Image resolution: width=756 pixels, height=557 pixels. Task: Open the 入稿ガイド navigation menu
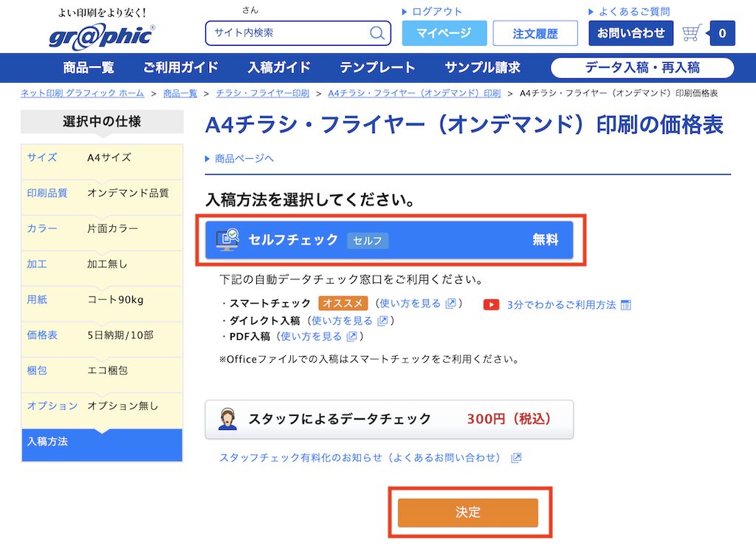[278, 67]
